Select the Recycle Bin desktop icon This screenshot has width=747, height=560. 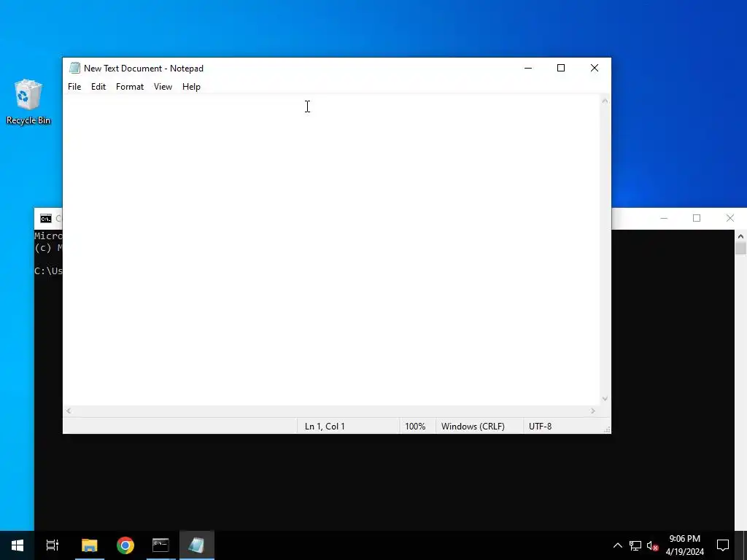click(x=28, y=102)
